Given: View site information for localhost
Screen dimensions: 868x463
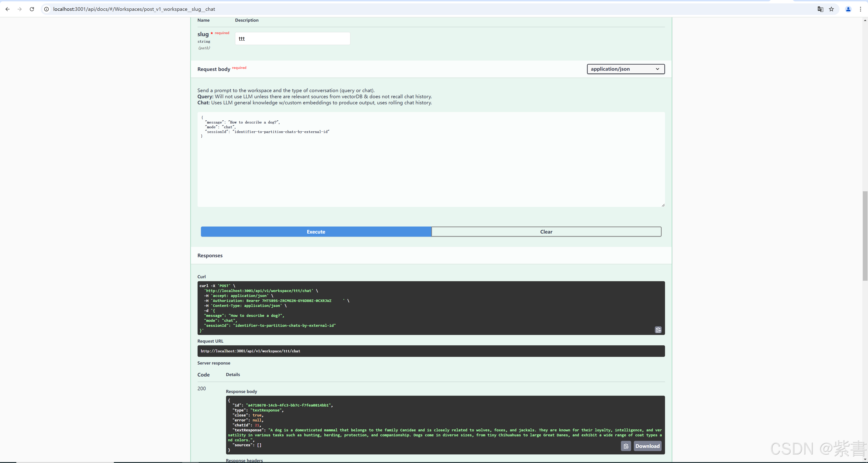Looking at the screenshot, I should point(47,9).
